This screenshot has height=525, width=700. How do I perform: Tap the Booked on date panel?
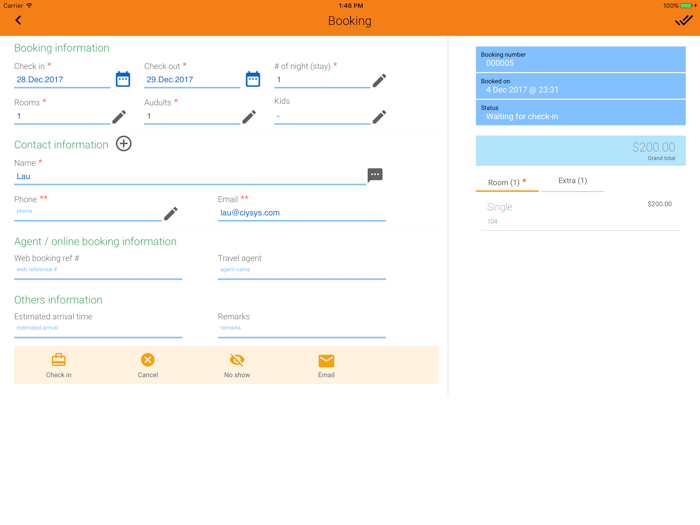click(581, 86)
